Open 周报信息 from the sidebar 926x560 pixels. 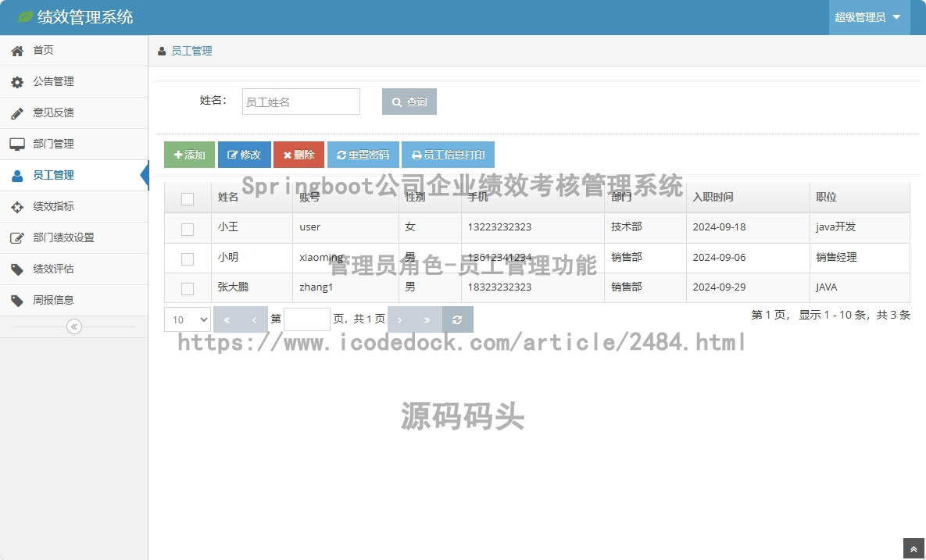pos(73,301)
